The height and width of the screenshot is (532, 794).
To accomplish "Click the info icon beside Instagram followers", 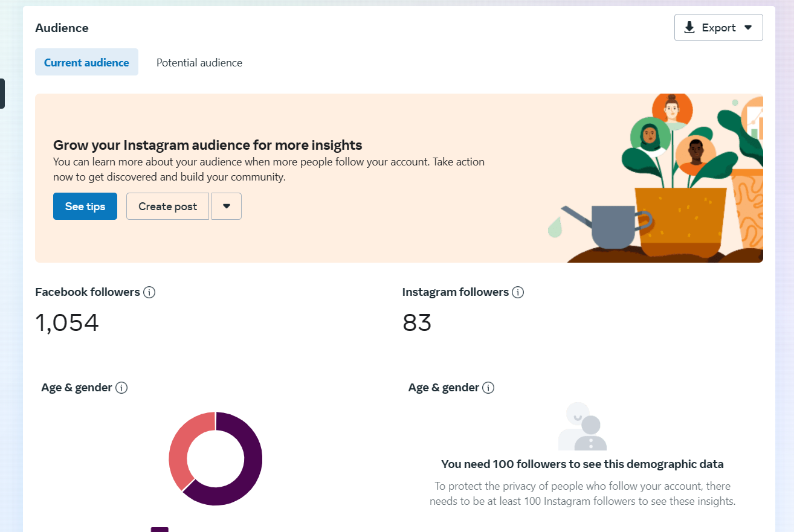I will coord(518,292).
